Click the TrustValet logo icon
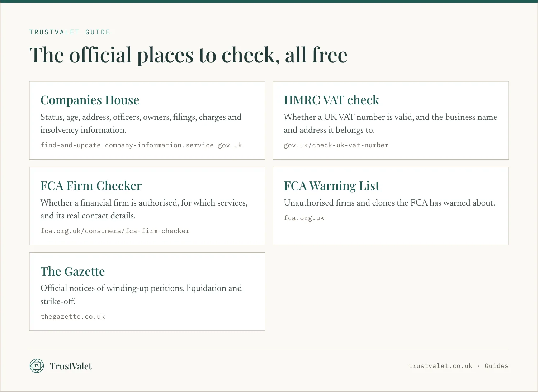 point(37,366)
